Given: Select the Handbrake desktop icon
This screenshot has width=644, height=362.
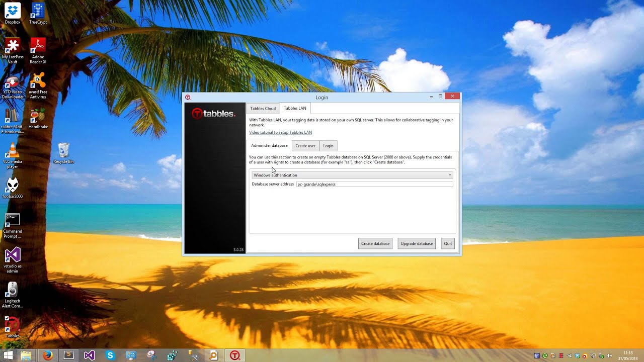Looking at the screenshot, I should point(38,118).
